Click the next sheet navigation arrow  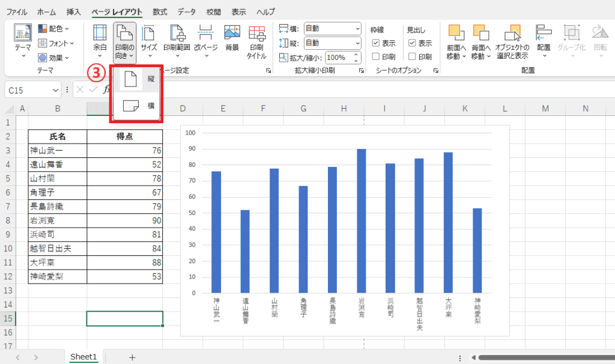pos(35,357)
